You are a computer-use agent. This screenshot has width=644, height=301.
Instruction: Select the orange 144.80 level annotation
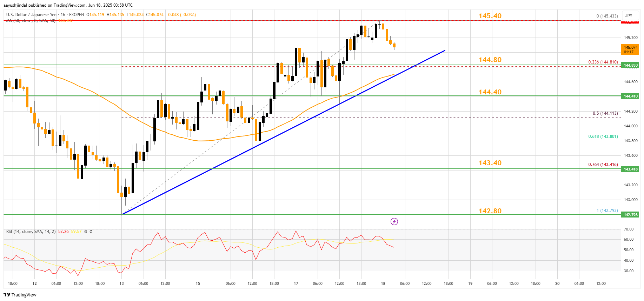coord(490,60)
